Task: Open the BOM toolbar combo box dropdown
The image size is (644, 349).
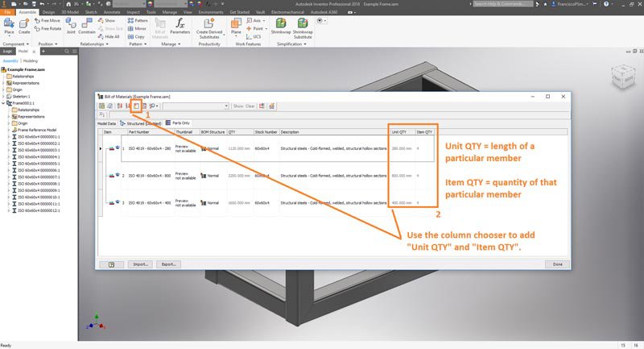Action: 226,106
